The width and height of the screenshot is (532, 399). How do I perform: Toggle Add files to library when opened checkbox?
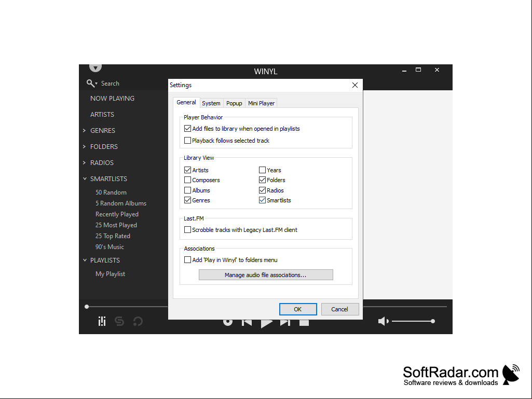(x=187, y=129)
